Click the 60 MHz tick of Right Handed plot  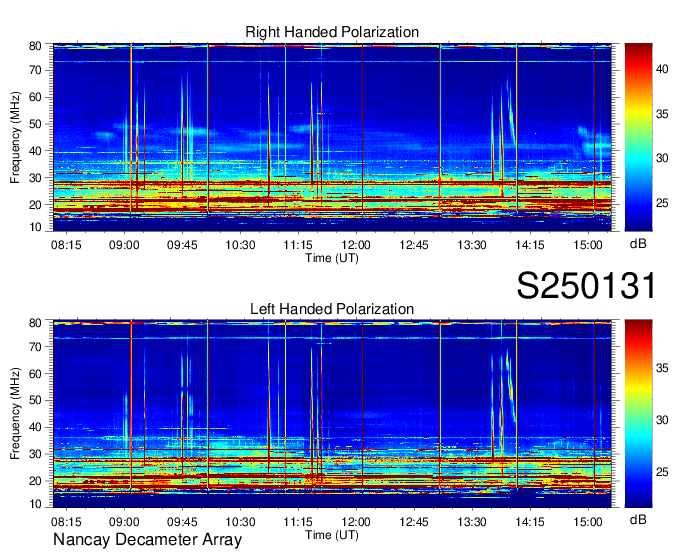coord(35,97)
